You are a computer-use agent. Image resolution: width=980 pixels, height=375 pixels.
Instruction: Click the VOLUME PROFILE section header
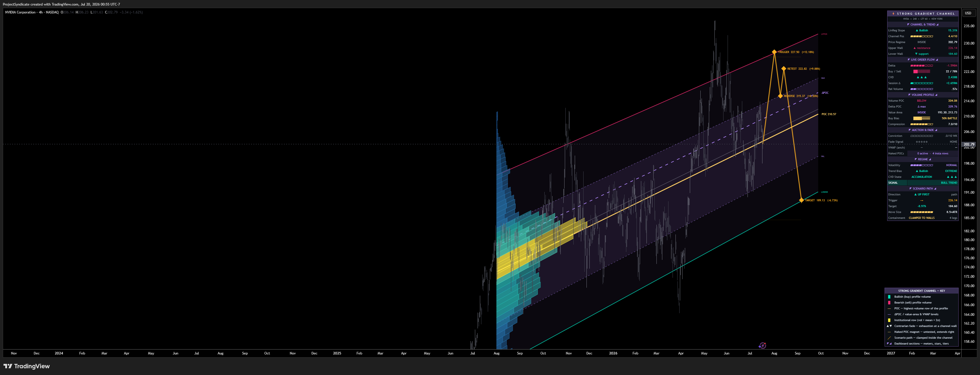(x=923, y=95)
